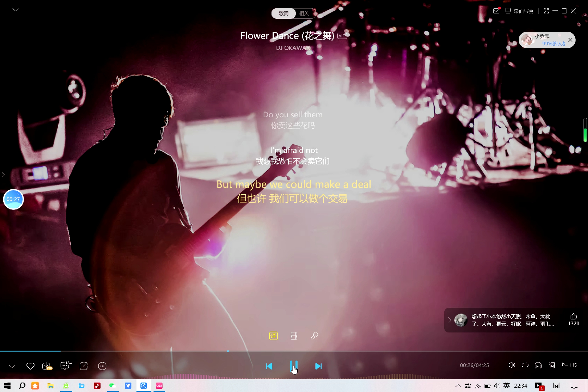Image resolution: width=588 pixels, height=392 pixels.
Task: Open Windows taskbar search
Action: click(x=22, y=386)
